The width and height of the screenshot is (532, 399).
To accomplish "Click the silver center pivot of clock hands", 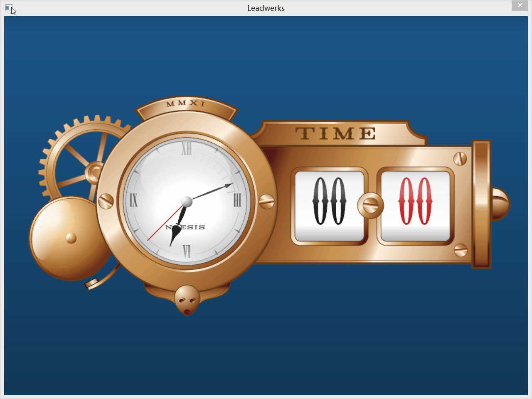I will (x=187, y=202).
